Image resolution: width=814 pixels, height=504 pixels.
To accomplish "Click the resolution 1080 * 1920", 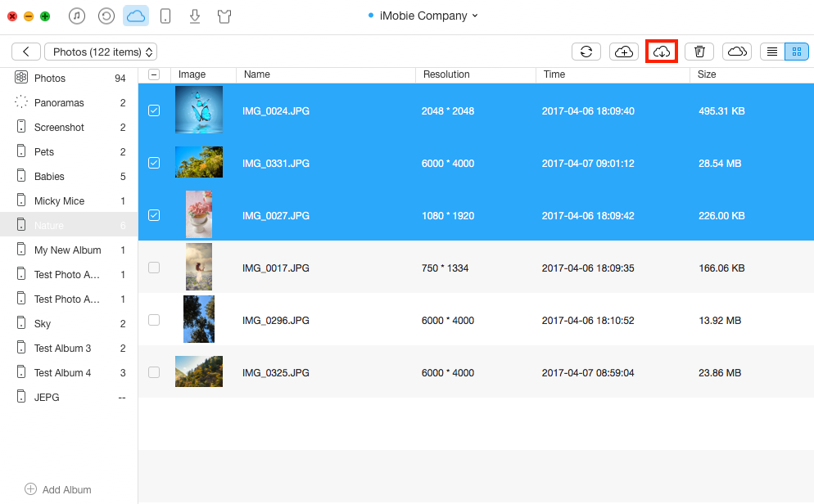I will click(448, 216).
